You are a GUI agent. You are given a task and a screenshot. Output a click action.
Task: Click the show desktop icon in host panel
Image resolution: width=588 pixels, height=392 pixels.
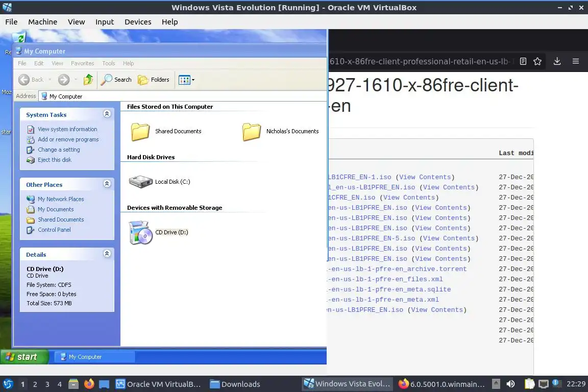pos(104,384)
